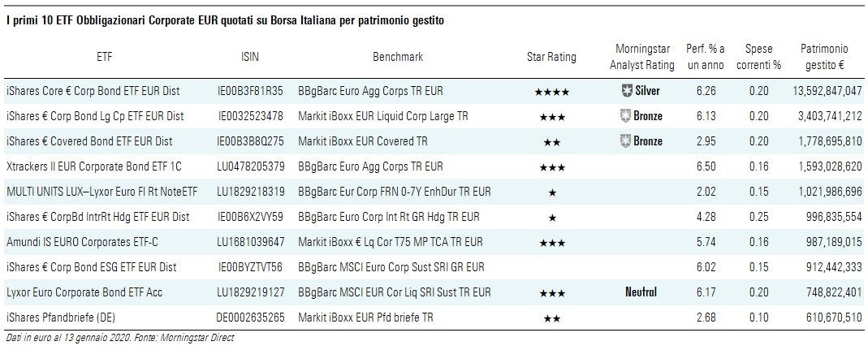The image size is (868, 350).
Task: Click the Bronze badge icon for Covered Bond ETF
Action: [x=624, y=141]
